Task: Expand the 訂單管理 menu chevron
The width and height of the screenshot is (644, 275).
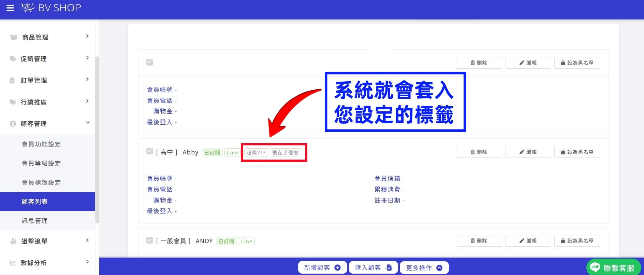Action: click(x=87, y=79)
